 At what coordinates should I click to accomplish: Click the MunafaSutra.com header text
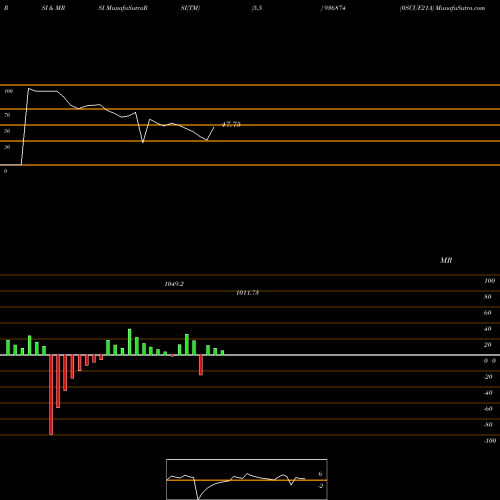(460, 8)
